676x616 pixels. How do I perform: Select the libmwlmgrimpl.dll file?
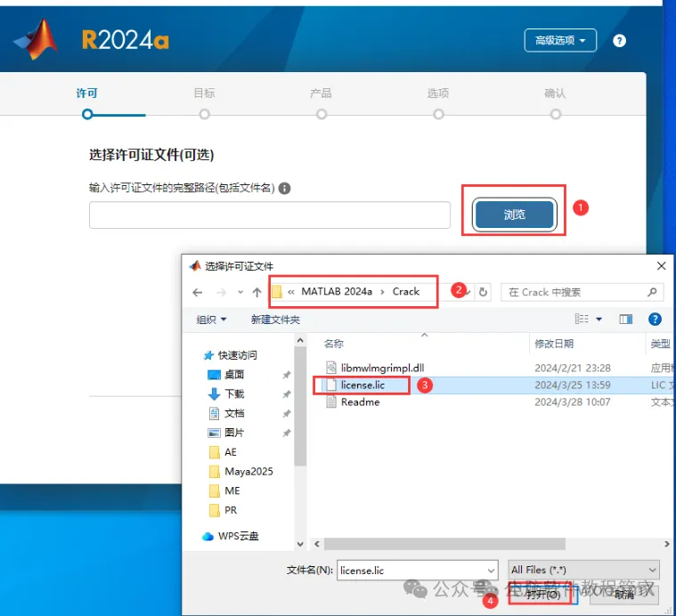point(382,368)
